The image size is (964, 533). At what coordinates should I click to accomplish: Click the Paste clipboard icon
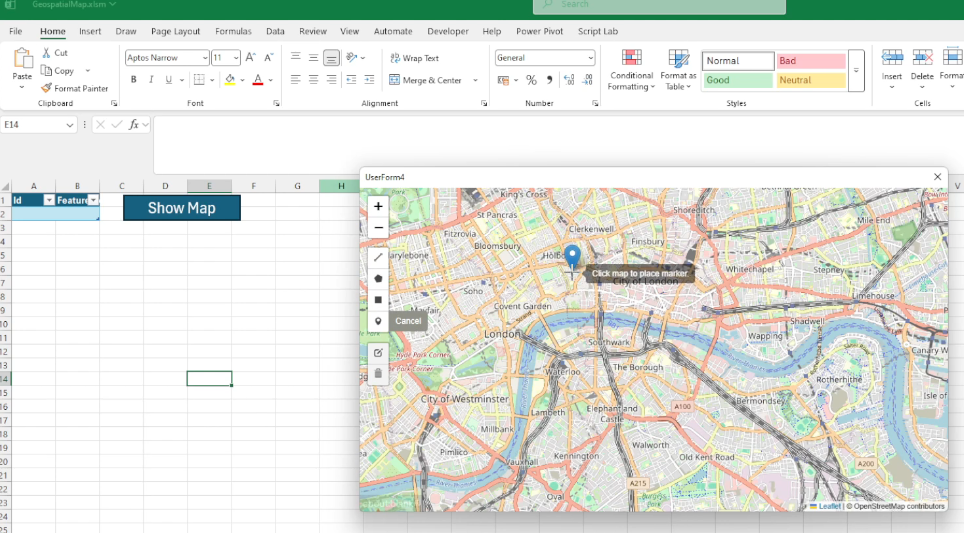23,58
